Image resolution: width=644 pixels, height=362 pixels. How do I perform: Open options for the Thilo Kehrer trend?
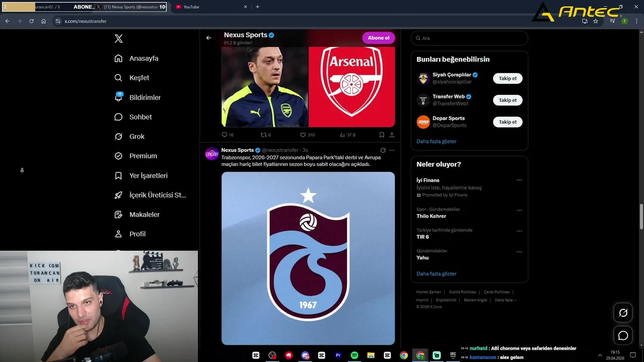519,210
